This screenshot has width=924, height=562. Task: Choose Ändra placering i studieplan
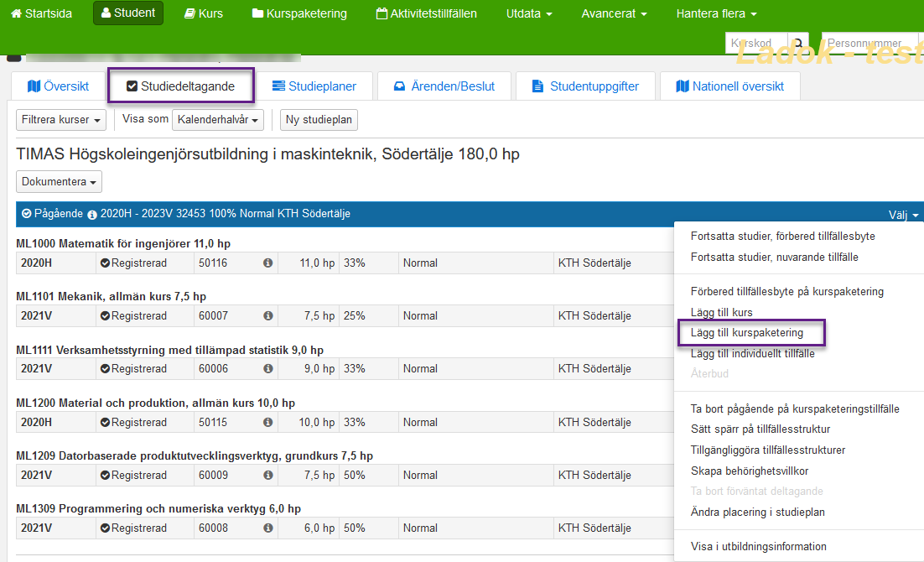757,512
